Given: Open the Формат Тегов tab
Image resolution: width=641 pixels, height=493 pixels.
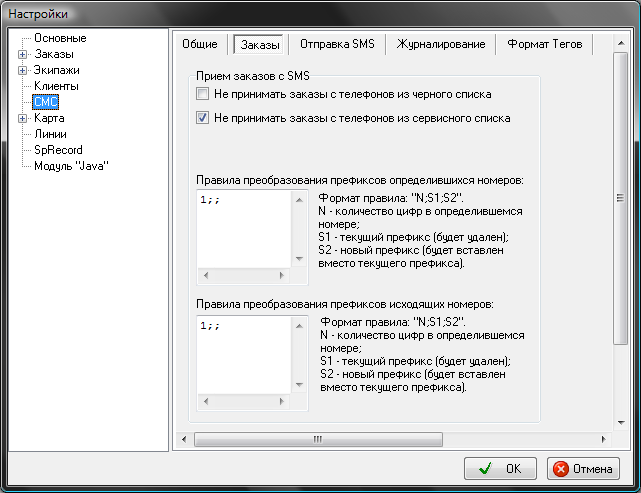Looking at the screenshot, I should click(545, 44).
